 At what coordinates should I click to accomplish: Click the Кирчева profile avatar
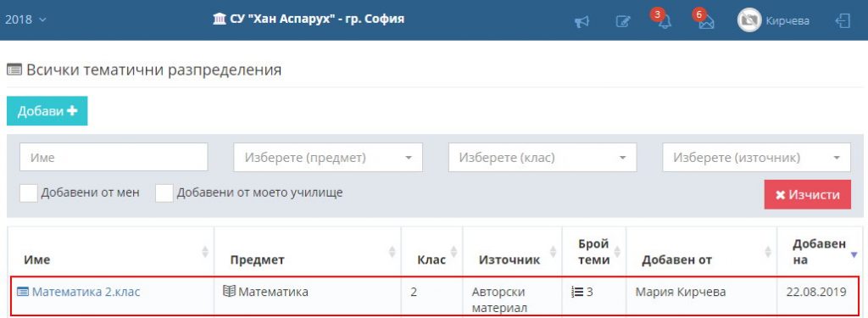tap(749, 20)
